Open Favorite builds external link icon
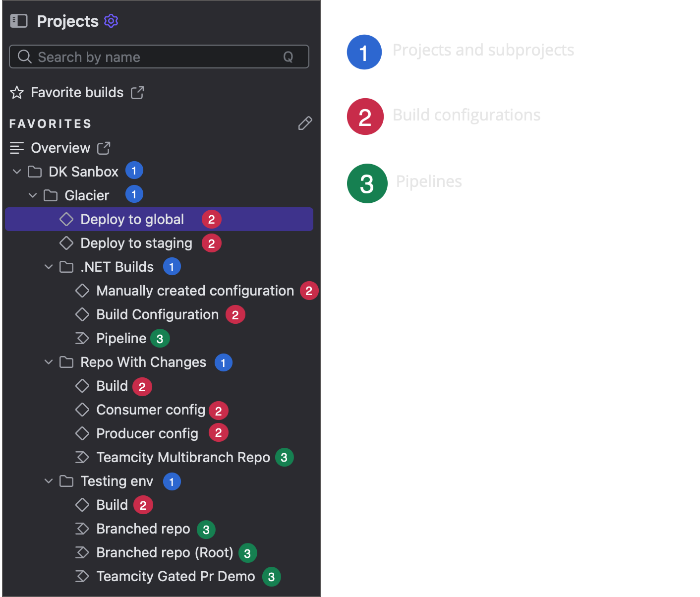This screenshot has height=597, width=700. click(x=137, y=93)
